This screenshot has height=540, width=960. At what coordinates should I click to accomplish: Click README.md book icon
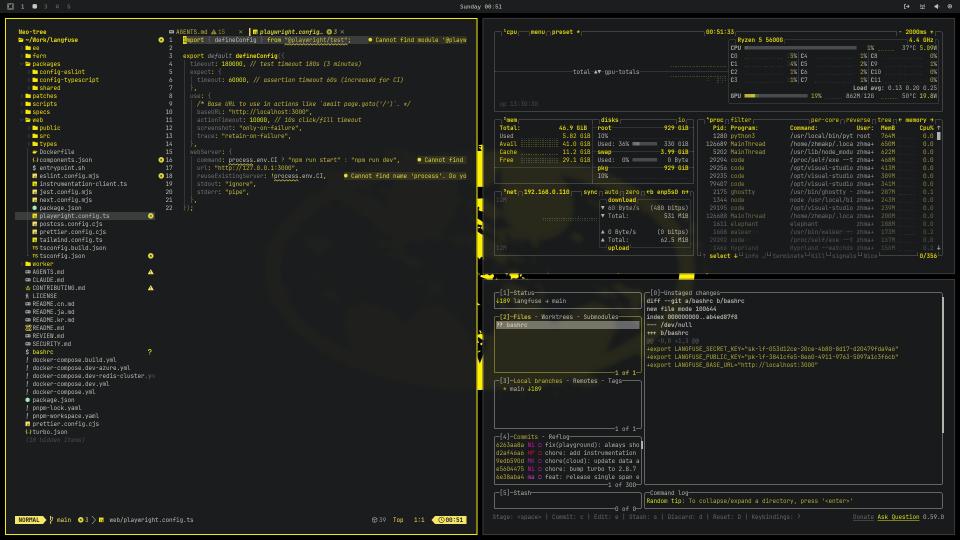point(28,328)
